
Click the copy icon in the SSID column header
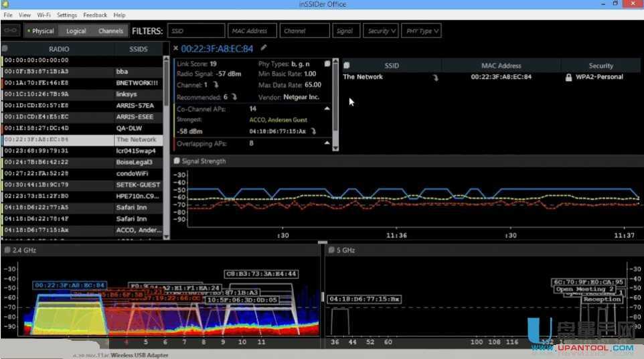coord(347,66)
